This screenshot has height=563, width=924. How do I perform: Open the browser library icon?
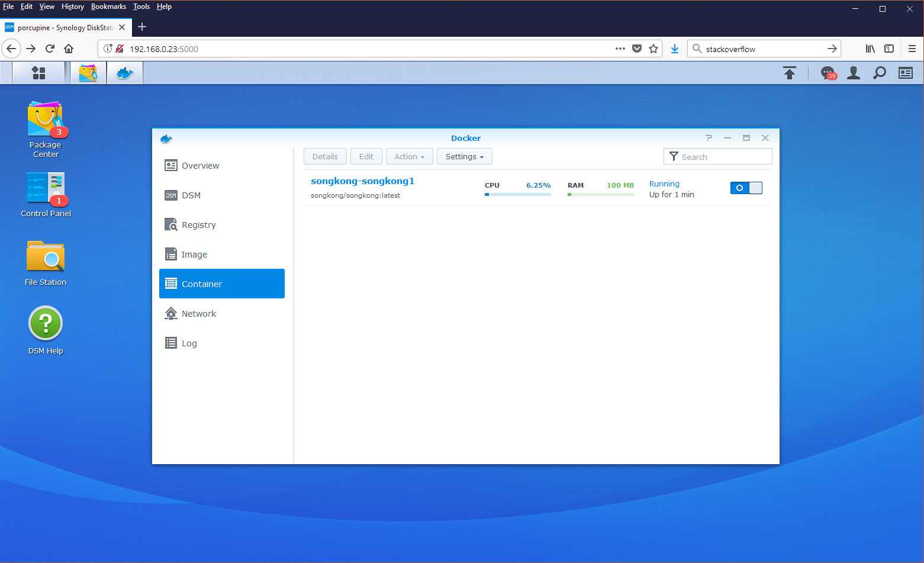click(870, 49)
